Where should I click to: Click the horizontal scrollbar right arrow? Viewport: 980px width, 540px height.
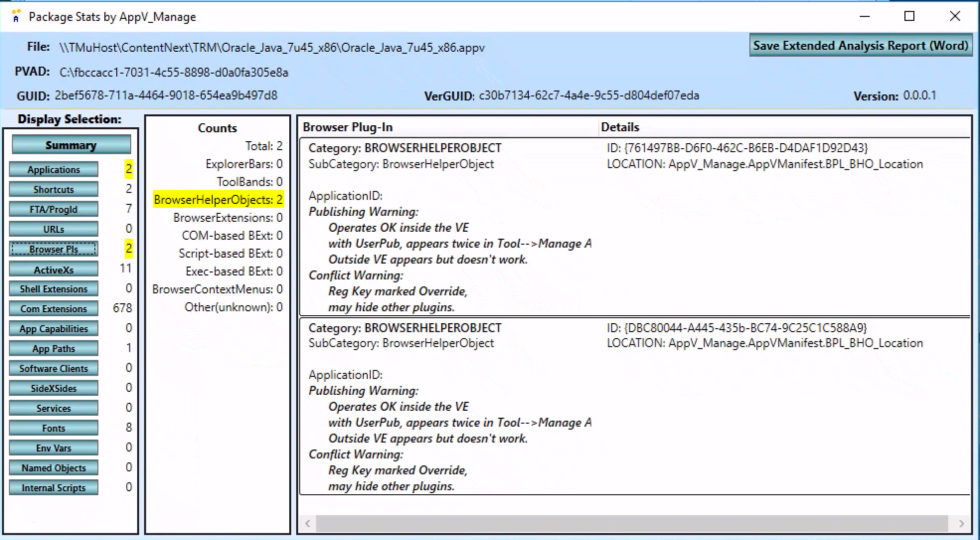[x=961, y=523]
